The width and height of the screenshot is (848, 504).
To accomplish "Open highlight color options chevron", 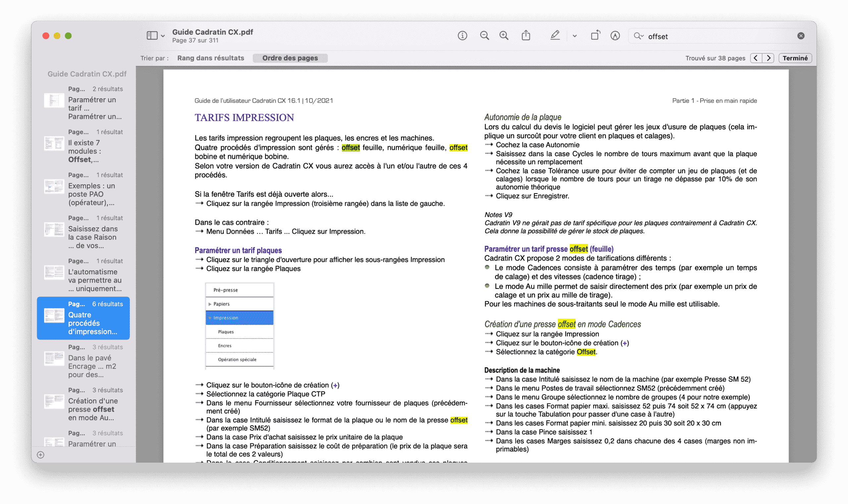I will coord(574,36).
